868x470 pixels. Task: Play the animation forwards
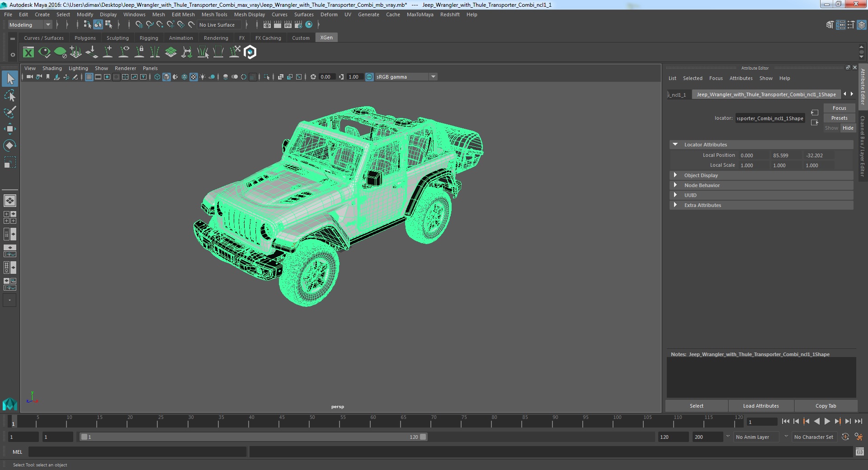click(827, 421)
